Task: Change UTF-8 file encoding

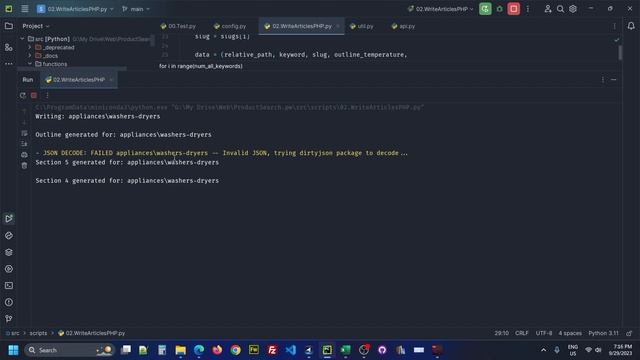Action: pyautogui.click(x=544, y=333)
